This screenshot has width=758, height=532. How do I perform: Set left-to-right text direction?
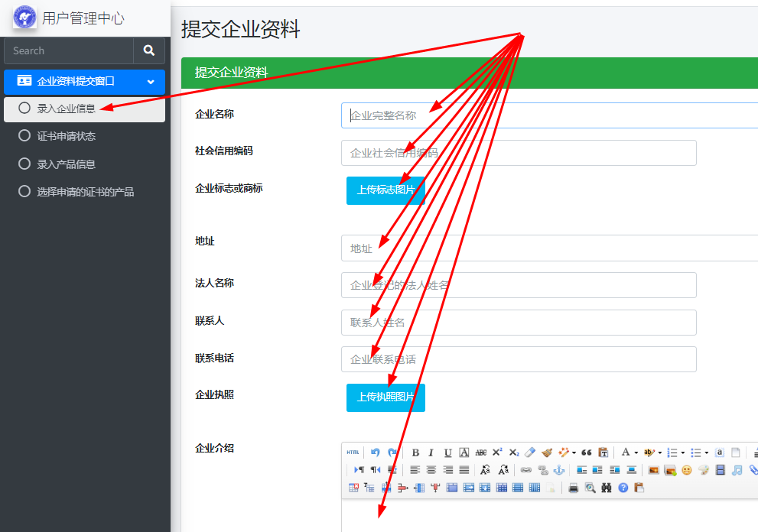pyautogui.click(x=359, y=470)
